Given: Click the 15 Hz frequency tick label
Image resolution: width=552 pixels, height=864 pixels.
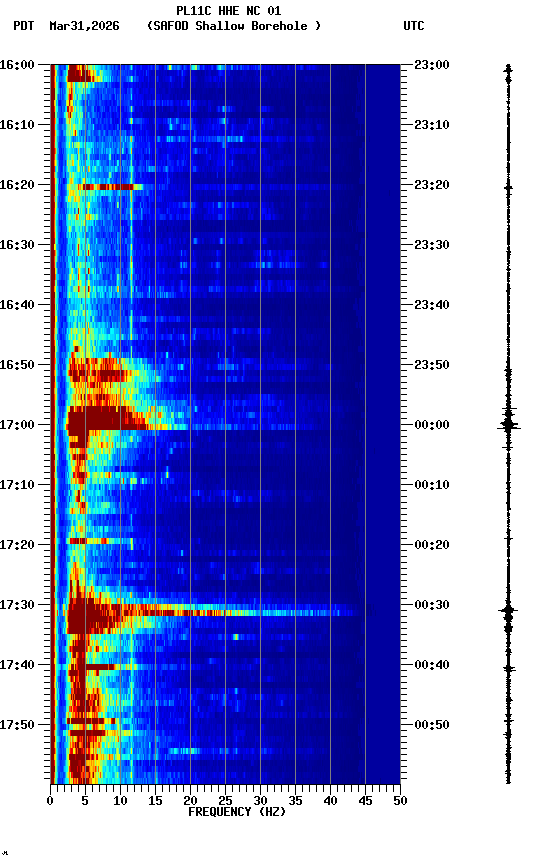Looking at the screenshot, I should 155,801.
